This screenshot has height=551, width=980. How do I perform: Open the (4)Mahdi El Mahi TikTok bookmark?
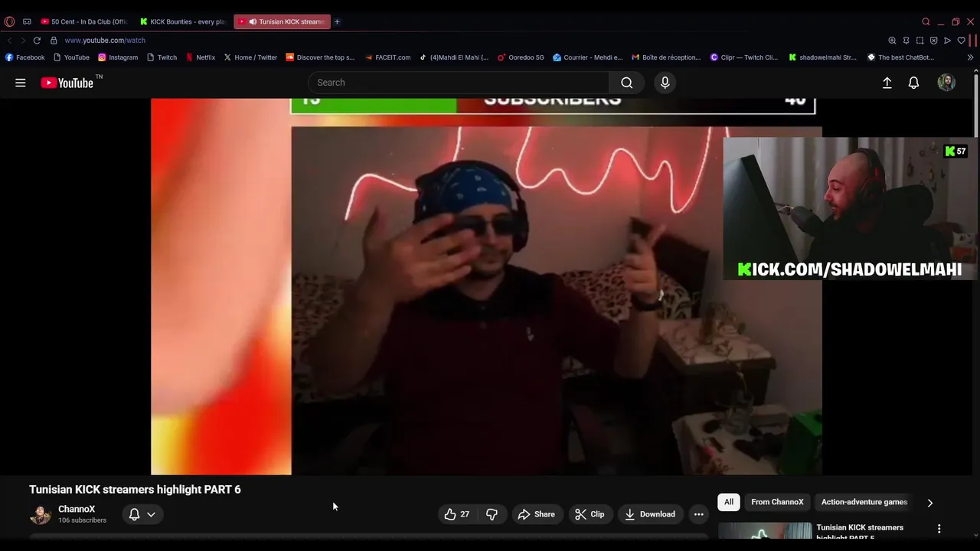(453, 57)
